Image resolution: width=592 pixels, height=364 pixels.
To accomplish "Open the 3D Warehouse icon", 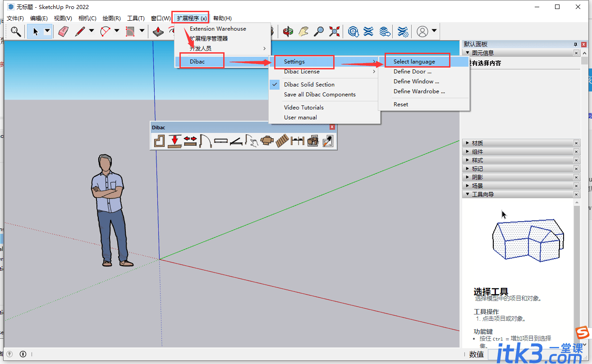I will 353,31.
